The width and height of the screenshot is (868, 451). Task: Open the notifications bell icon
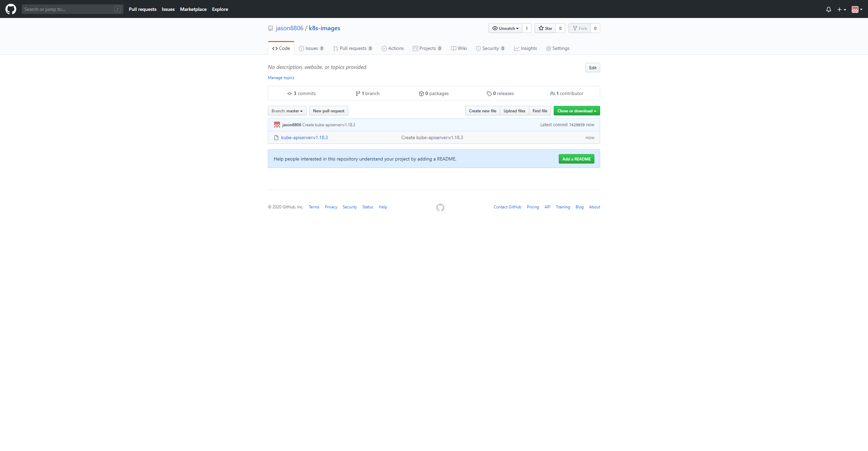(x=828, y=10)
